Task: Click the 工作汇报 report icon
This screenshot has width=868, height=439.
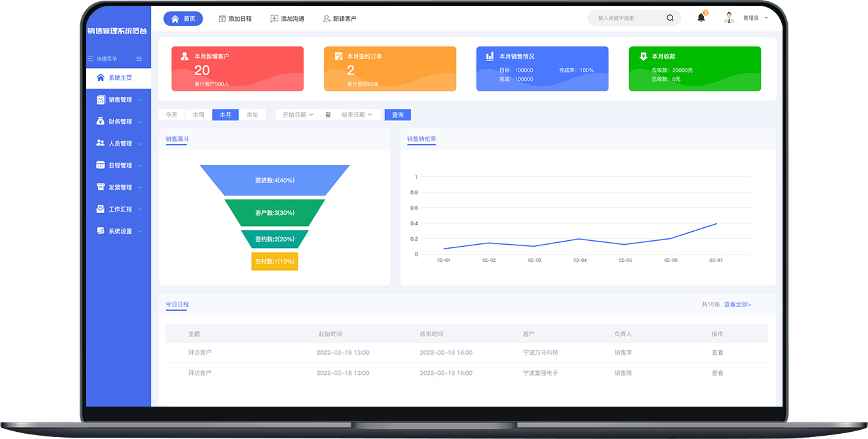Action: [100, 209]
